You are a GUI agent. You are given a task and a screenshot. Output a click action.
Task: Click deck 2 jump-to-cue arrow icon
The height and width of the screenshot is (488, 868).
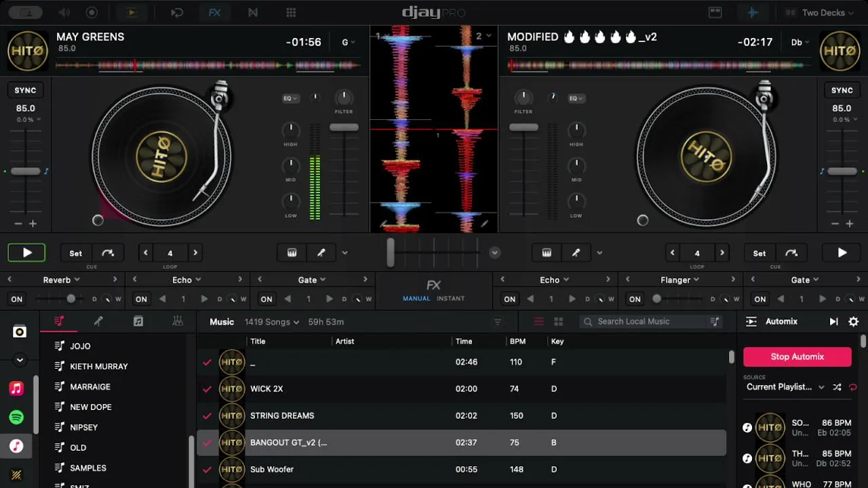[791, 253]
